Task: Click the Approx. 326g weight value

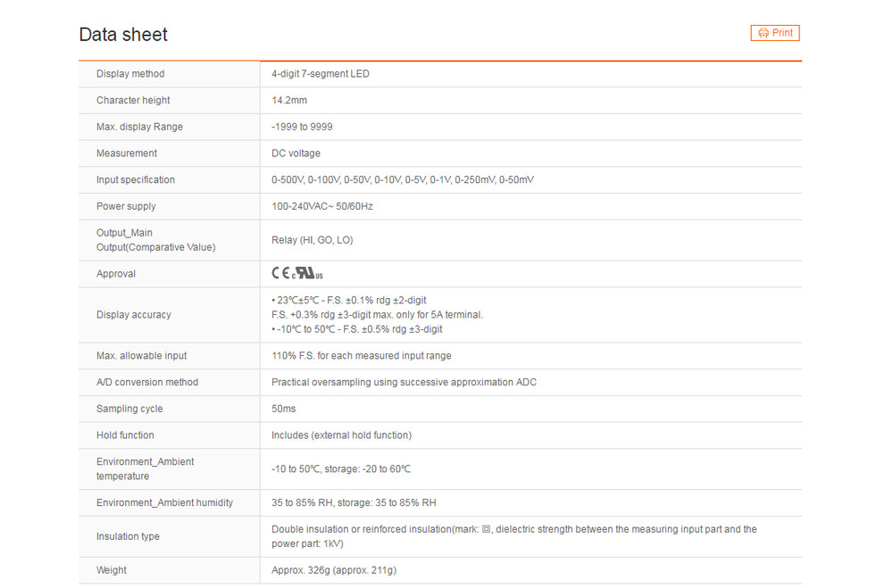Action: (x=334, y=570)
